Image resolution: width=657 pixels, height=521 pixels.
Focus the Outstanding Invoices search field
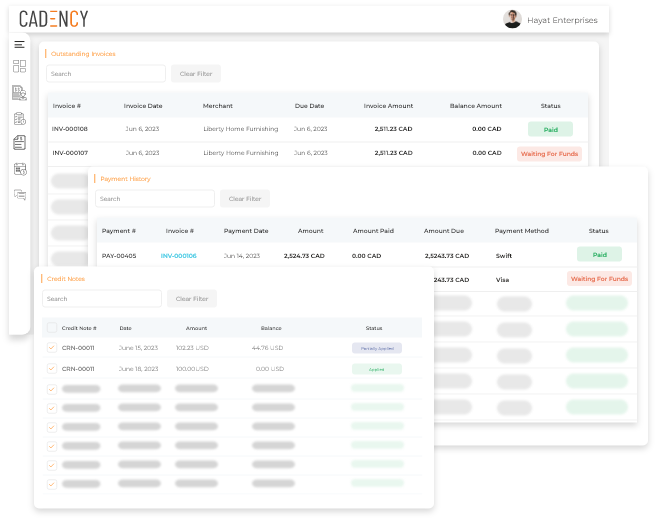[106, 74]
